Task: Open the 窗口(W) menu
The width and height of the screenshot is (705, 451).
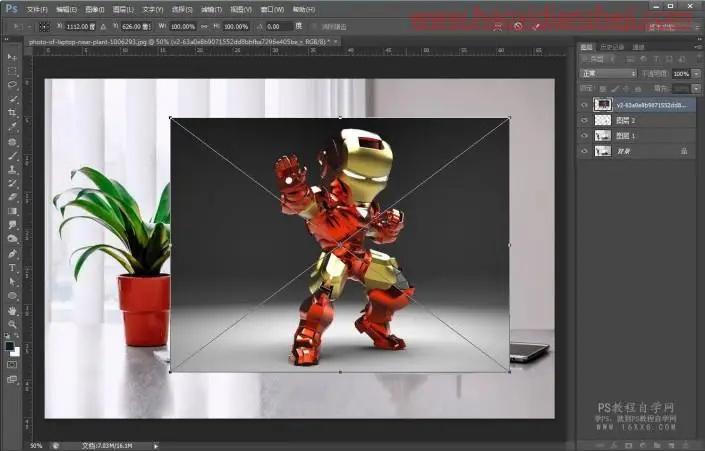Action: (272, 9)
